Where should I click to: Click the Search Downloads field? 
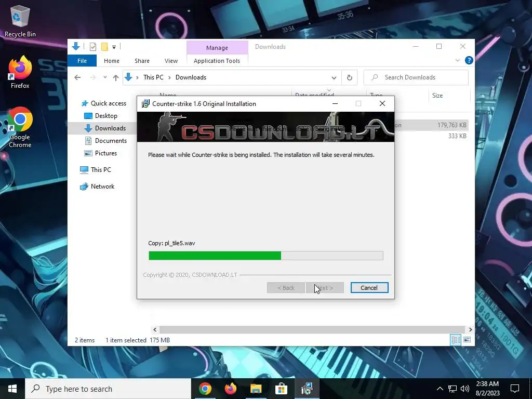coord(416,77)
